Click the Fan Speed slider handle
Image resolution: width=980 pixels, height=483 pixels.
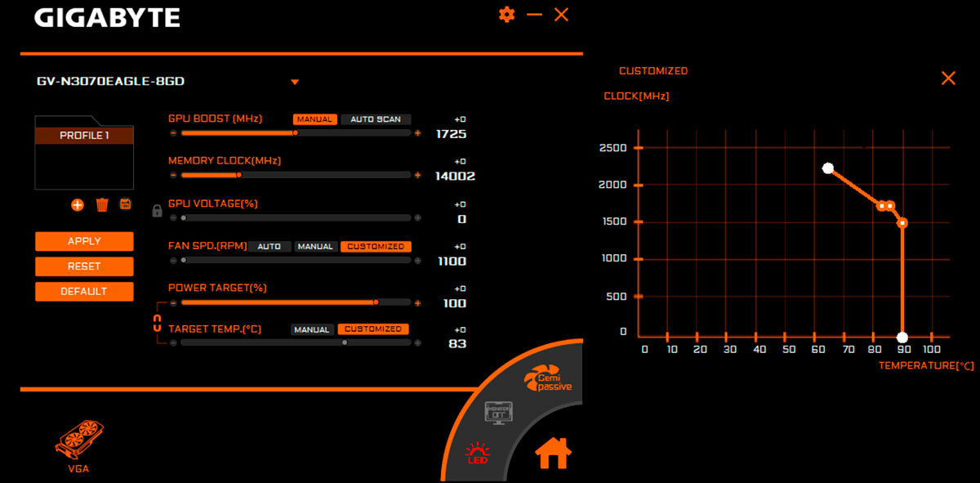click(184, 260)
